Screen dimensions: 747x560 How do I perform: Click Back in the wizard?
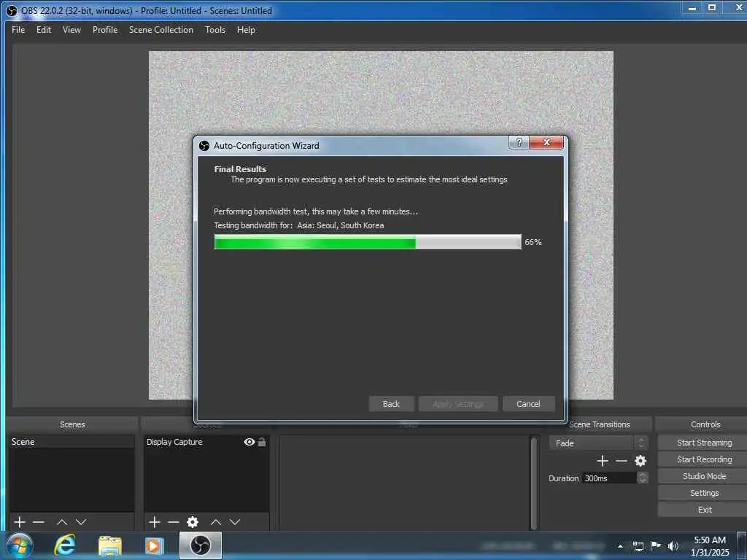pos(391,404)
